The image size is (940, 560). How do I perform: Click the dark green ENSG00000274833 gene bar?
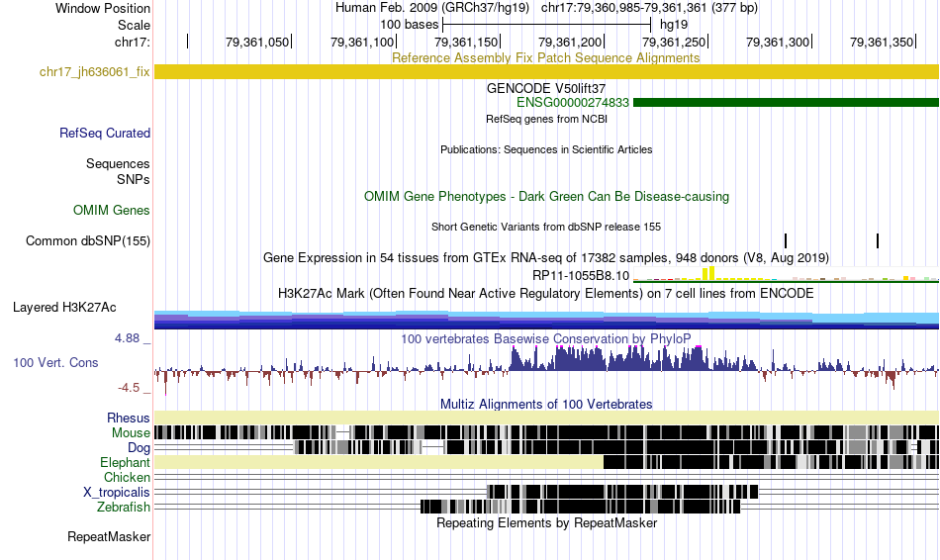(786, 103)
